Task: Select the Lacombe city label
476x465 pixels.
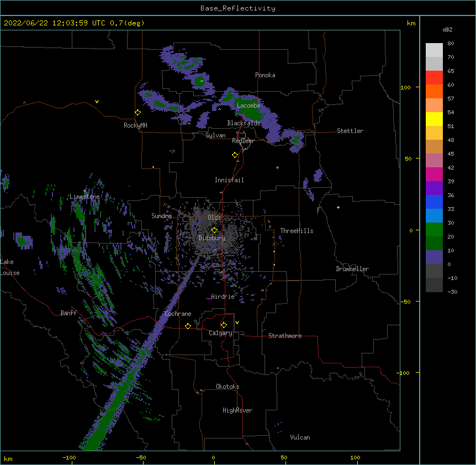Action: (x=248, y=105)
